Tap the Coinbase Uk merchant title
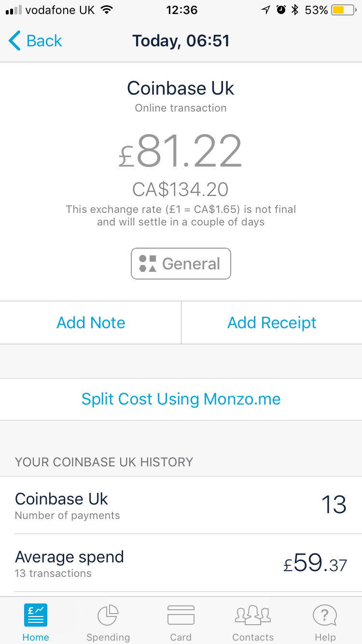Viewport: 362px width, 644px height. click(181, 88)
